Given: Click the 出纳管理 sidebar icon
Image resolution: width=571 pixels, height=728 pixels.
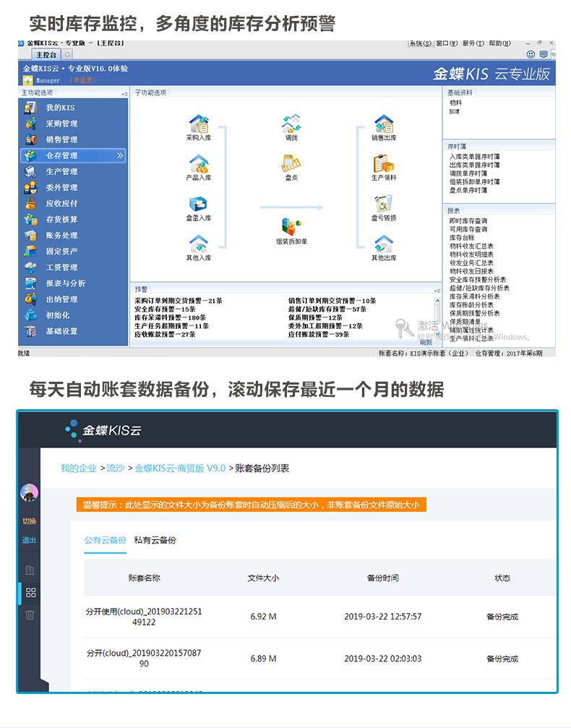Looking at the screenshot, I should click(x=30, y=299).
